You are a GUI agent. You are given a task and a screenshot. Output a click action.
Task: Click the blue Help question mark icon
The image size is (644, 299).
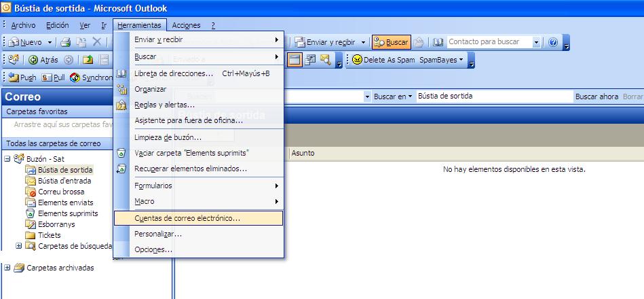tap(553, 42)
